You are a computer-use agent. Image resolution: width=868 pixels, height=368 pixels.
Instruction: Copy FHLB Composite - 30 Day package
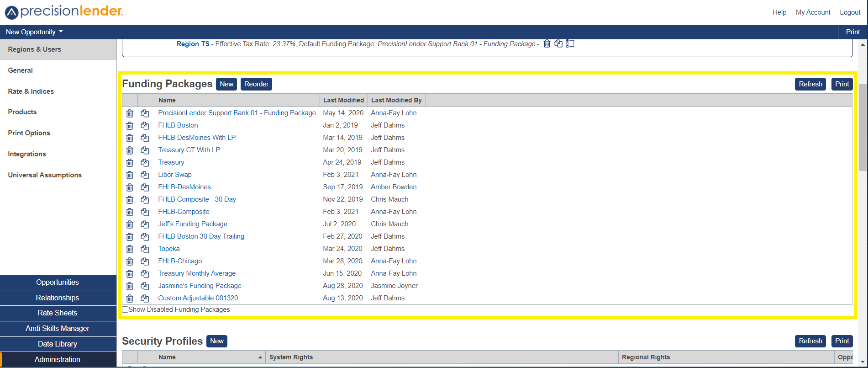pos(145,199)
